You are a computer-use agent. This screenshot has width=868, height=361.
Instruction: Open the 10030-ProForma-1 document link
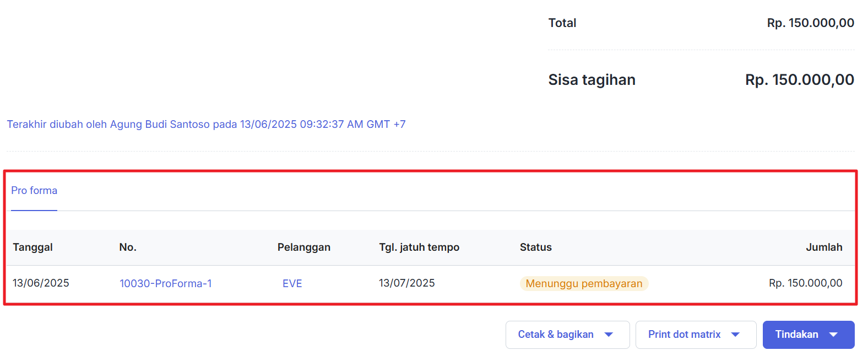tap(165, 284)
